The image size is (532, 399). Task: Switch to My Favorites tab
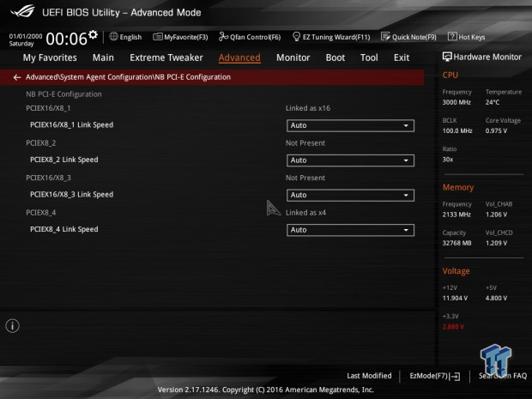pos(50,57)
